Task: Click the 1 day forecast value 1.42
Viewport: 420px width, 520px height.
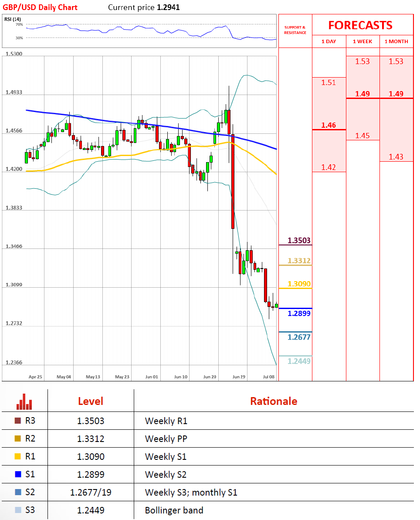Action: tap(329, 167)
